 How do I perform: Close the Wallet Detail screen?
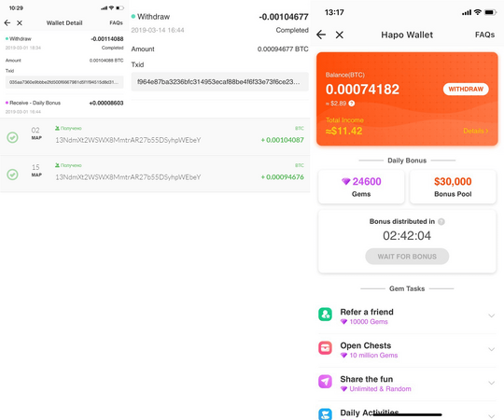click(20, 22)
